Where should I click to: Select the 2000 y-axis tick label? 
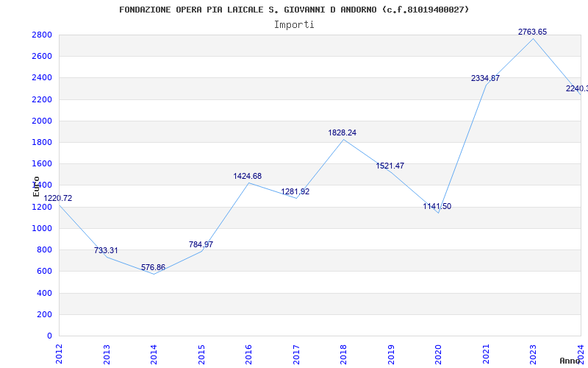coord(42,121)
